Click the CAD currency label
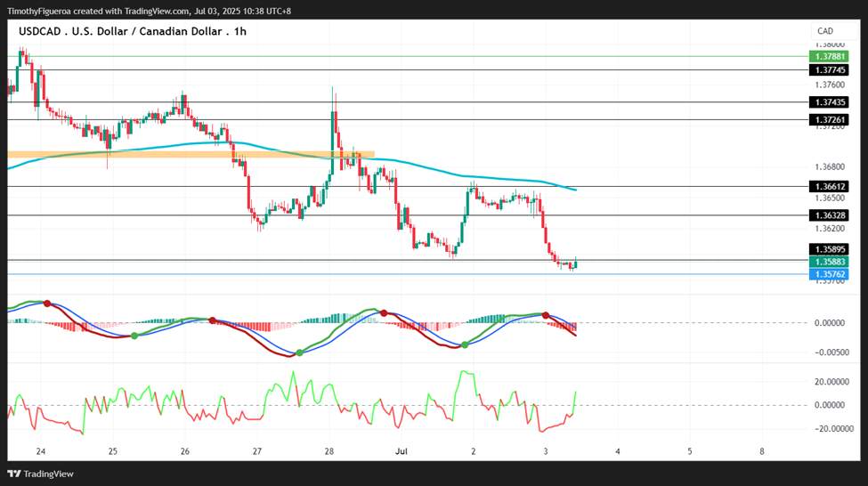Image resolution: width=868 pixels, height=486 pixels. 824,31
